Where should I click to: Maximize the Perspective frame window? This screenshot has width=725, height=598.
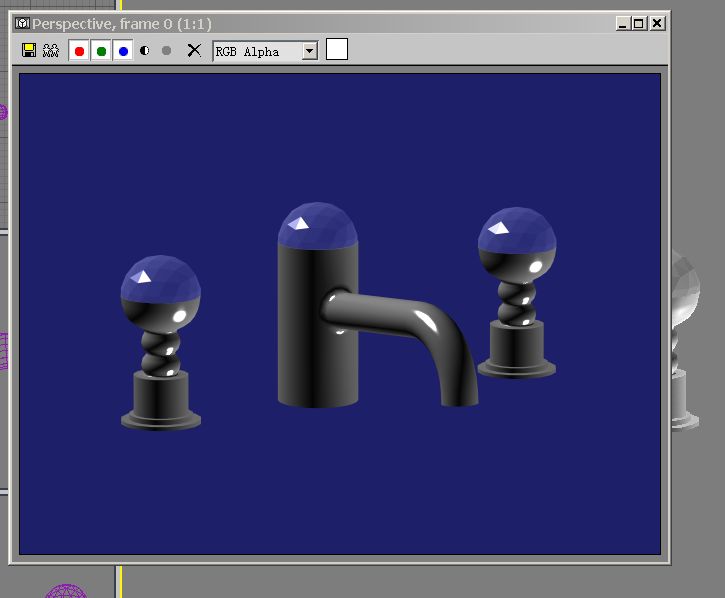(x=639, y=23)
